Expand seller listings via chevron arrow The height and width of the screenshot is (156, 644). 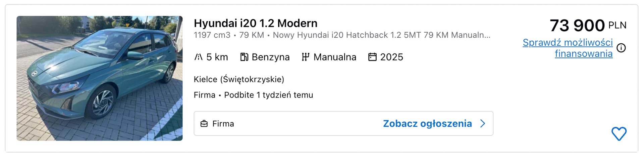tap(483, 124)
